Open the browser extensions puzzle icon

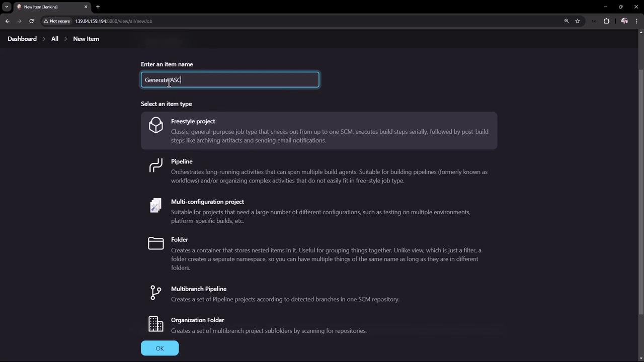coord(606,21)
